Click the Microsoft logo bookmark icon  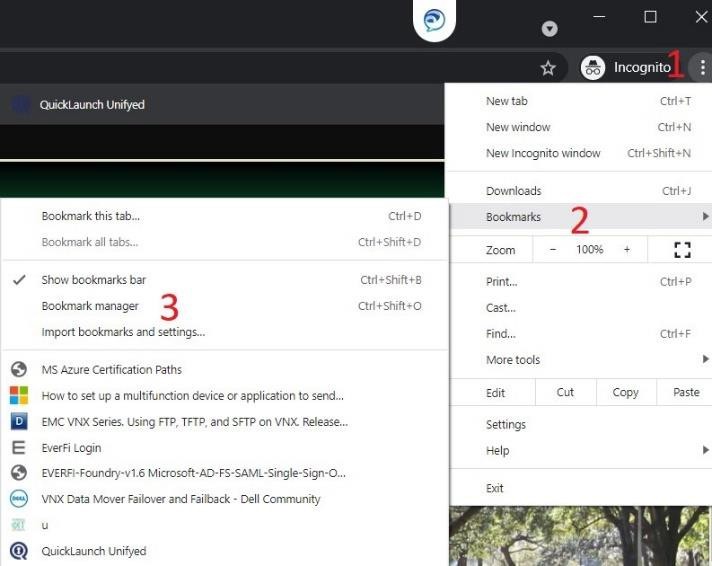click(x=19, y=395)
